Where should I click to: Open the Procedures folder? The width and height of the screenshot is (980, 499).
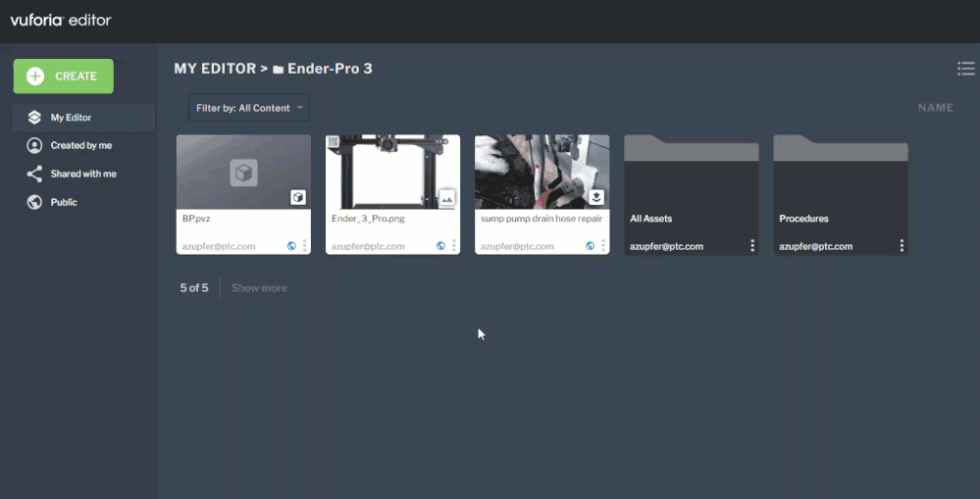841,194
